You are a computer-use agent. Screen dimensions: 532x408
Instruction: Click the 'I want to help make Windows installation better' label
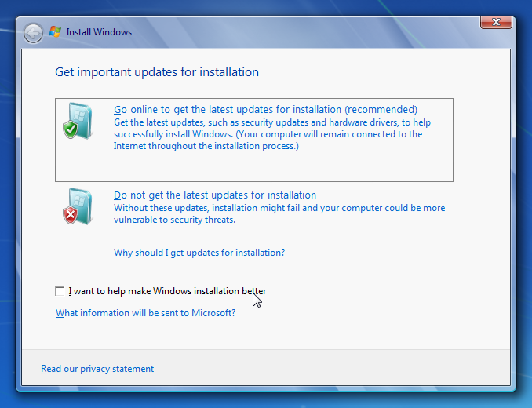point(167,291)
